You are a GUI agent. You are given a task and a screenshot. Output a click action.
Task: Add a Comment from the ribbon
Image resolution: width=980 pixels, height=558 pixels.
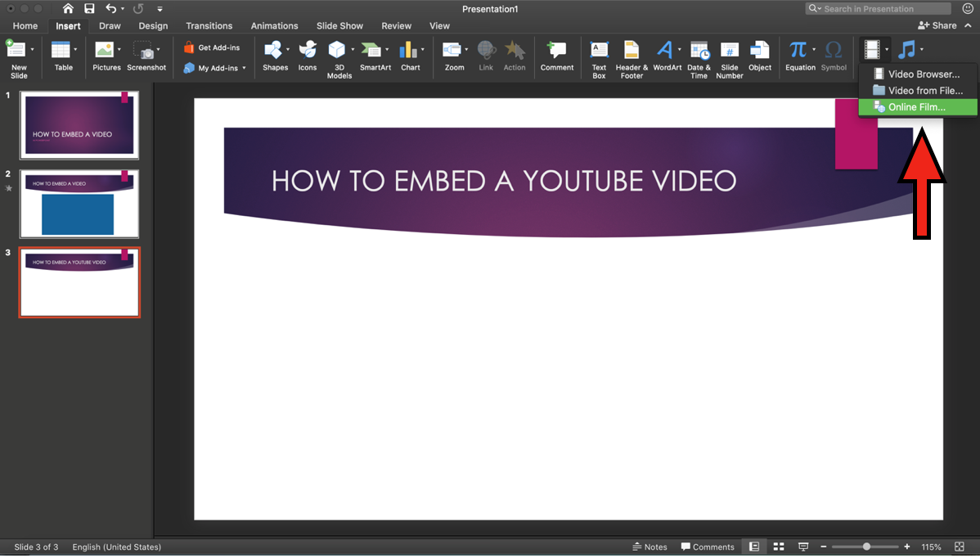pyautogui.click(x=556, y=51)
